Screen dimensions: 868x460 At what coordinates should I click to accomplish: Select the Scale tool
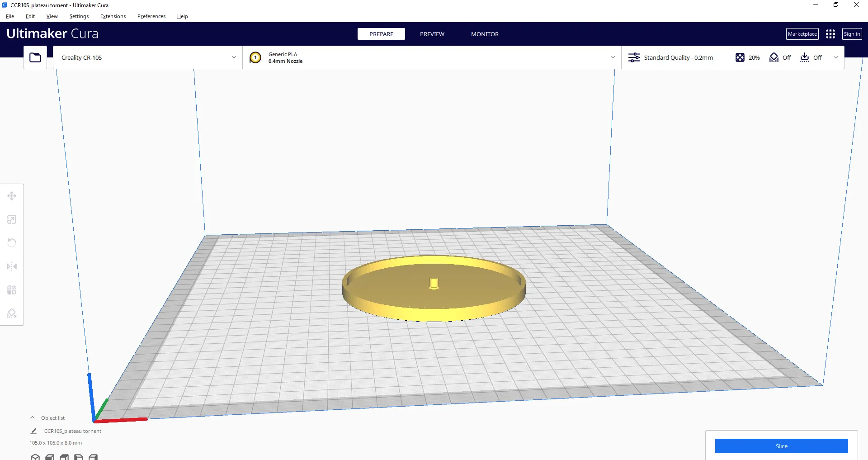12,219
